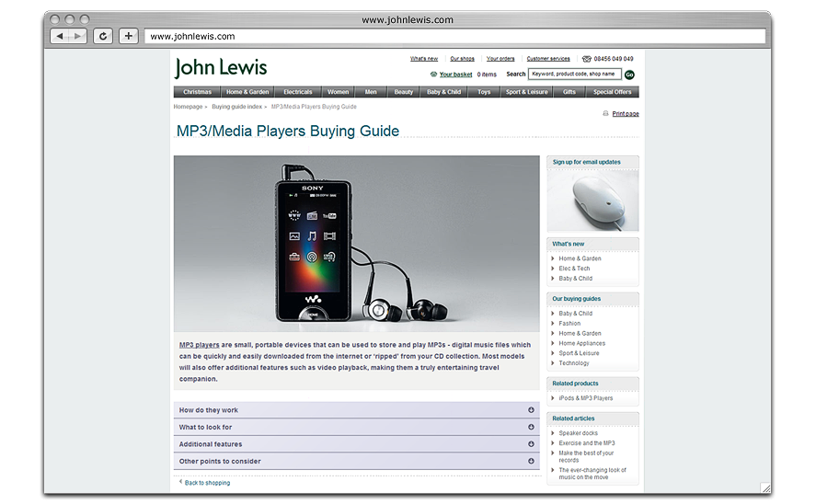Screen dimensions: 816x504
Task: Click the printer icon beside Print page
Action: pyautogui.click(x=605, y=114)
